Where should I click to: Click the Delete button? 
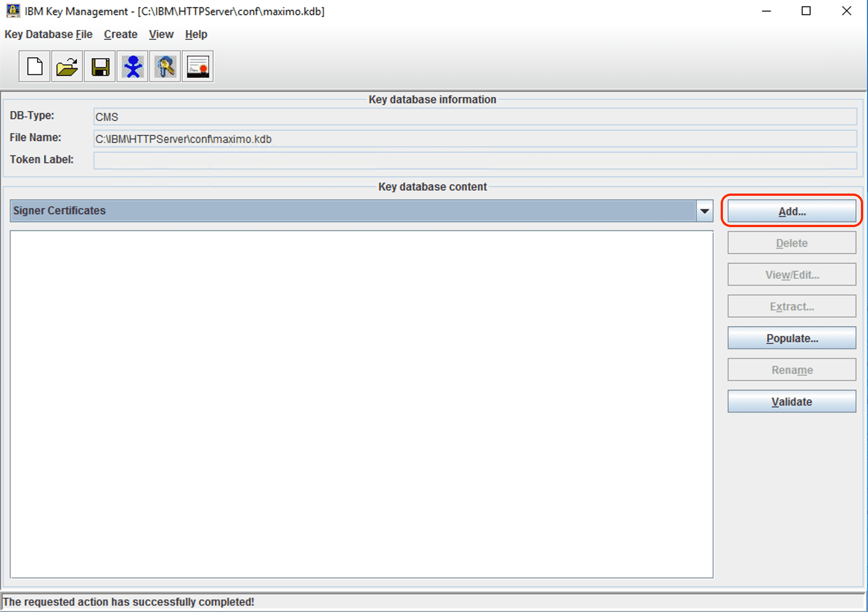tap(792, 243)
